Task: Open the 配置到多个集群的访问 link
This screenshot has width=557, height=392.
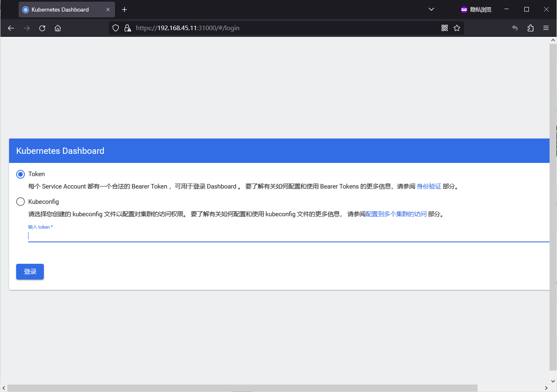Action: coord(396,214)
